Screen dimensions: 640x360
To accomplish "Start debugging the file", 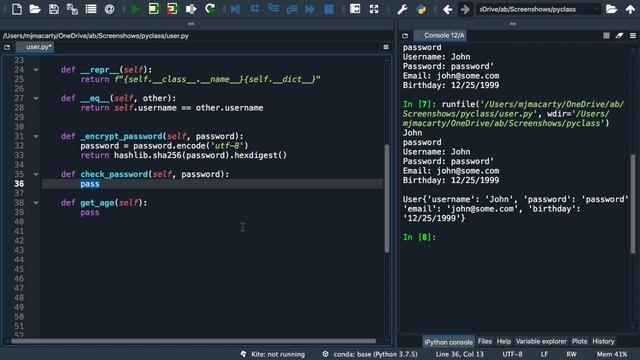I will point(236,9).
